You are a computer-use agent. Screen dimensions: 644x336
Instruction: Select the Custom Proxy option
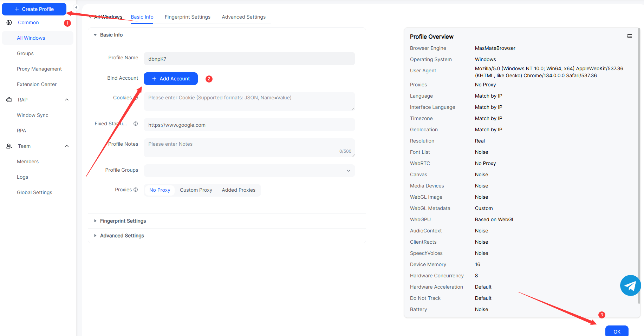pos(196,190)
